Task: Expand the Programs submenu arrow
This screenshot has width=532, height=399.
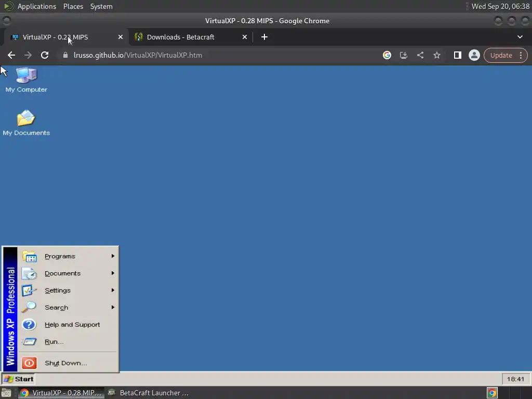Action: pyautogui.click(x=113, y=256)
